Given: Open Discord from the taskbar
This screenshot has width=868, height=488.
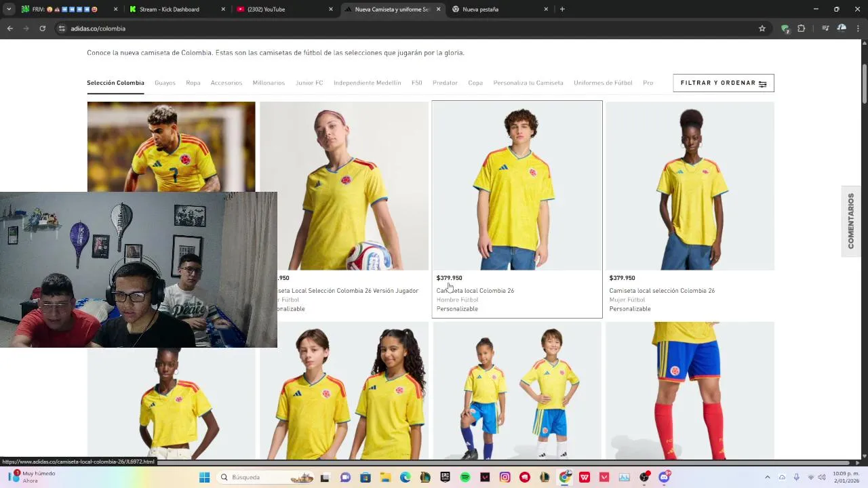Looking at the screenshot, I should [664, 477].
